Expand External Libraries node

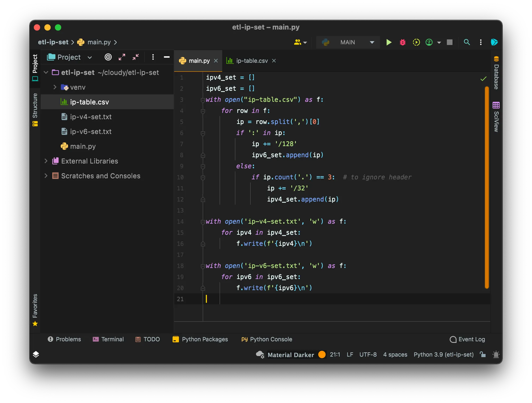pyautogui.click(x=46, y=161)
